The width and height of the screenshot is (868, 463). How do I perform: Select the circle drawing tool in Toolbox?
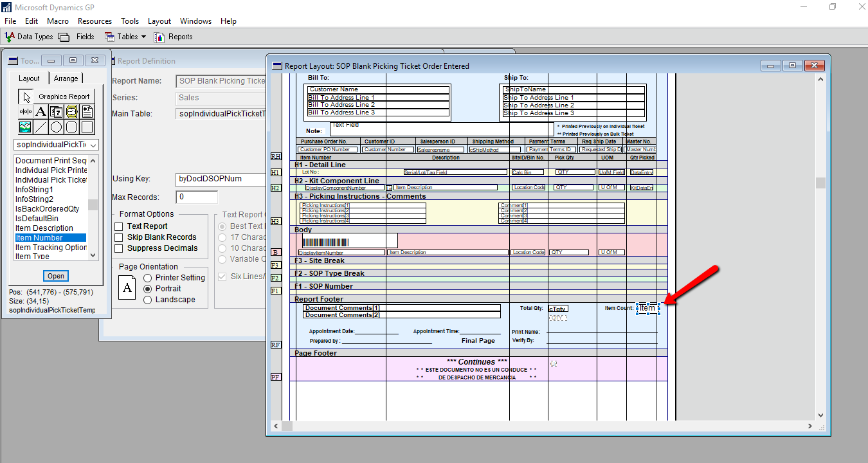pos(57,127)
